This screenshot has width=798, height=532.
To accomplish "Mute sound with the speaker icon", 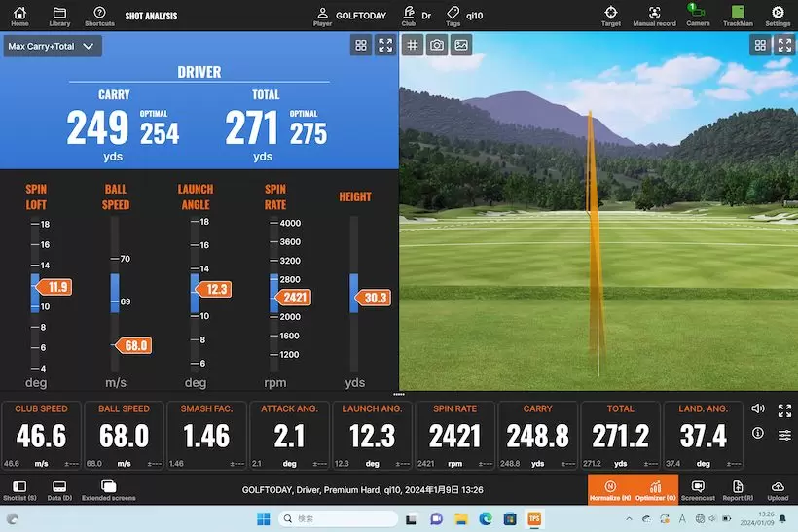I will (758, 408).
